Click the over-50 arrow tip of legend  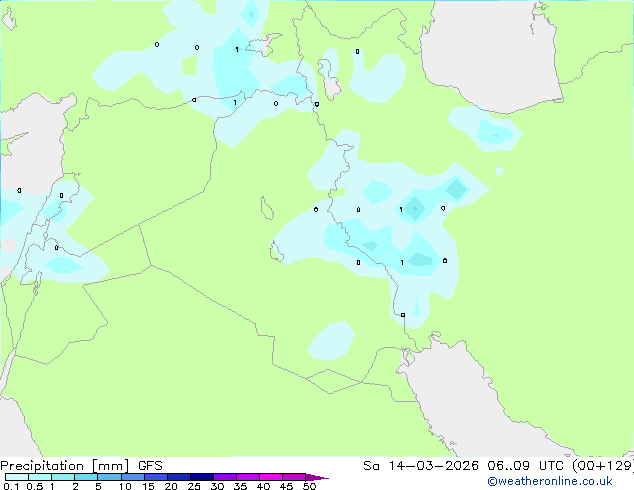tap(317, 478)
